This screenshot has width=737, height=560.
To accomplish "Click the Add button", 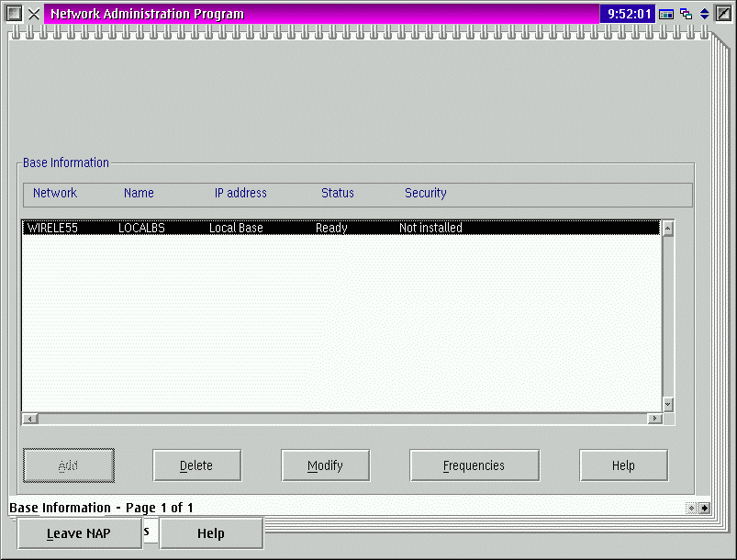I will 69,465.
